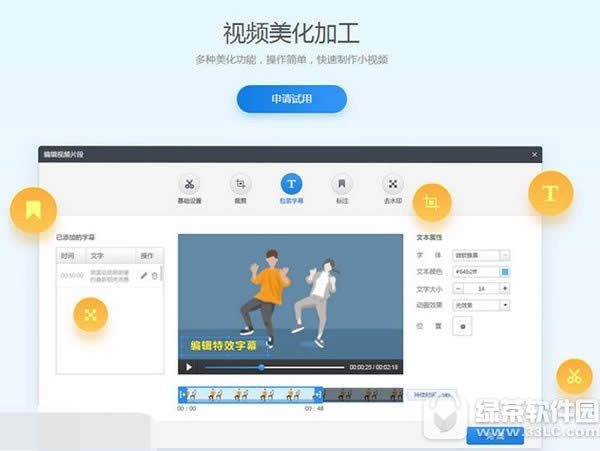The image size is (600, 451).
Task: Click the gray unselected timeline segment
Action: (x=363, y=394)
